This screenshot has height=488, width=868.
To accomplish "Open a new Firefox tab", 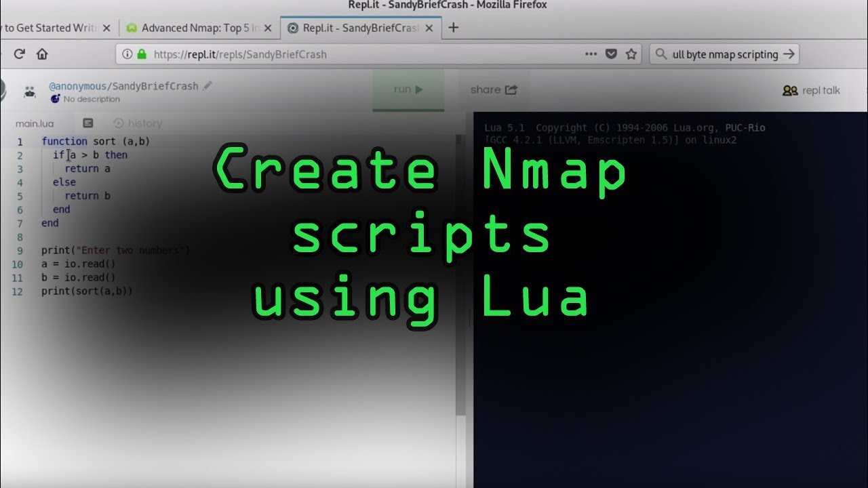I will [x=454, y=28].
